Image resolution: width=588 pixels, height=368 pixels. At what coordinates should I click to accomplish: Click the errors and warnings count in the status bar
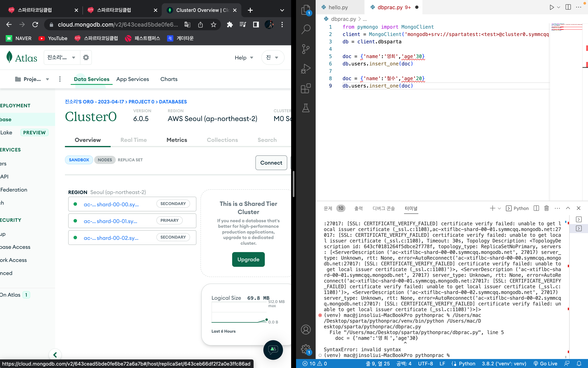click(x=314, y=364)
